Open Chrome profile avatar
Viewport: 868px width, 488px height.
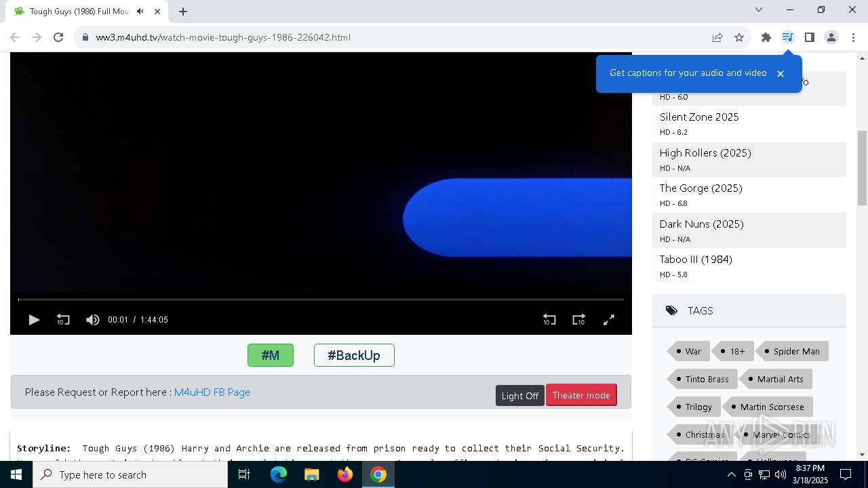[831, 37]
